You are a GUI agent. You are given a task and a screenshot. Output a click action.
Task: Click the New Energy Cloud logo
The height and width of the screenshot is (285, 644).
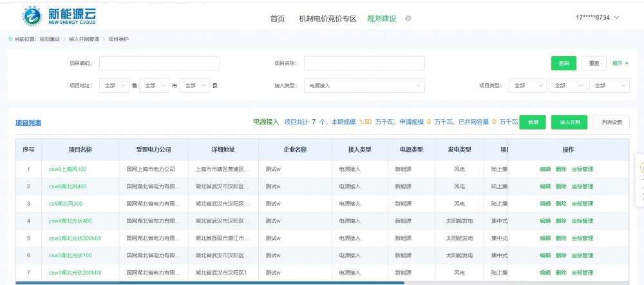(61, 17)
